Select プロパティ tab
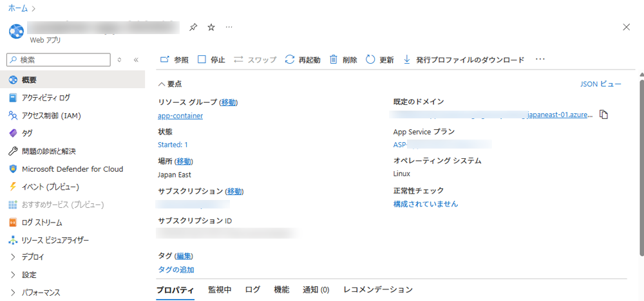Image resolution: width=644 pixels, height=301 pixels. coord(175,289)
